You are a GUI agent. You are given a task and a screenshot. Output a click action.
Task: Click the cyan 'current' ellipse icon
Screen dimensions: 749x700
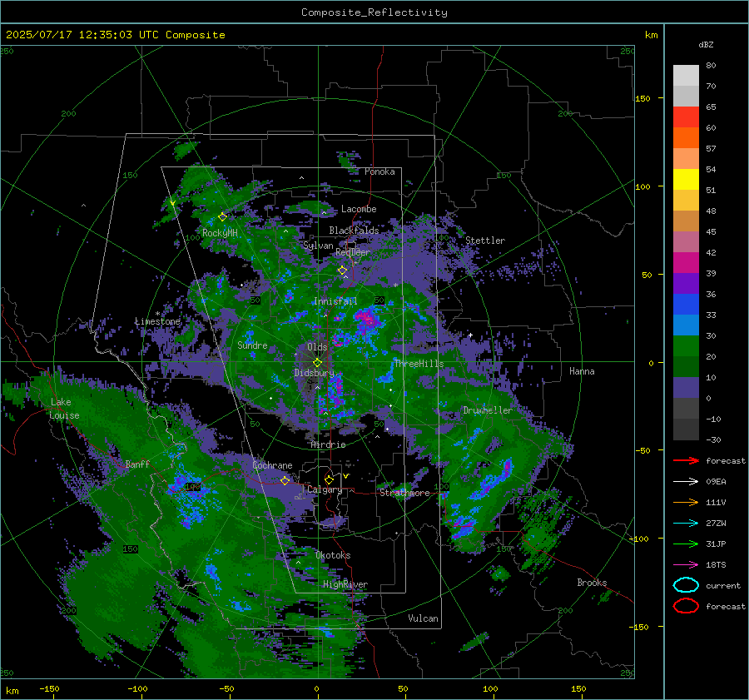point(686,585)
